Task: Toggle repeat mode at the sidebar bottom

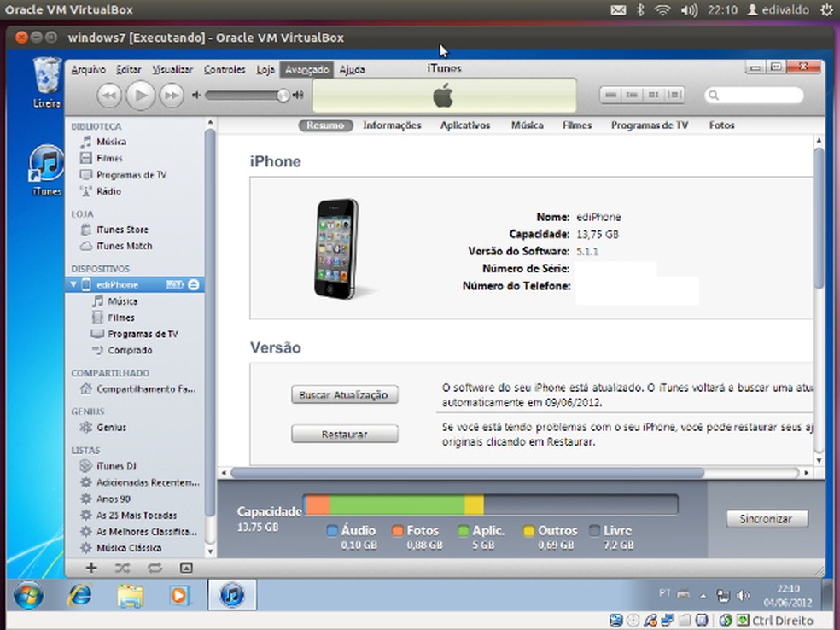Action: point(155,568)
